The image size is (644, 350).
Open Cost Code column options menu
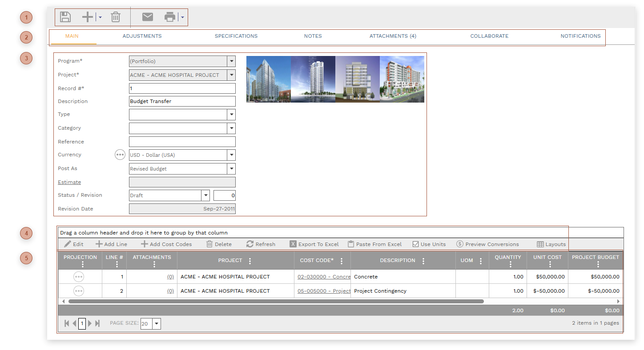click(342, 261)
